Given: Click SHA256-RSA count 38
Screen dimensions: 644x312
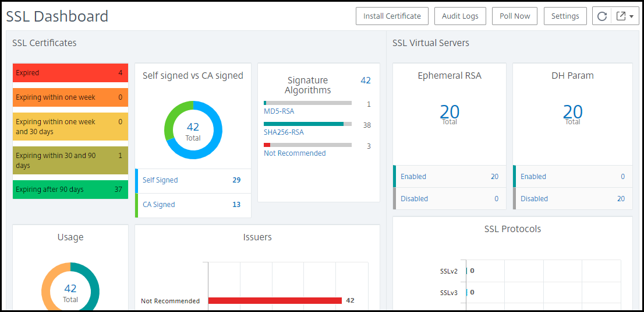Looking at the screenshot, I should click(367, 125).
